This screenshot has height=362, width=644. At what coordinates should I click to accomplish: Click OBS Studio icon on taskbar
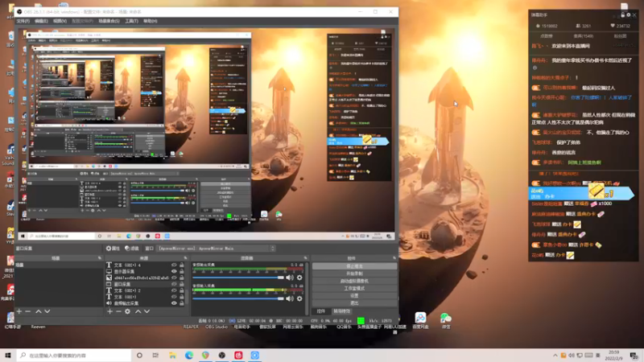222,355
